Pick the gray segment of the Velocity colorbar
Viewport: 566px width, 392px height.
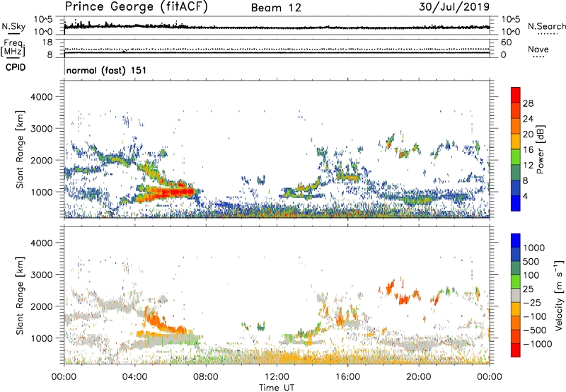tap(516, 295)
